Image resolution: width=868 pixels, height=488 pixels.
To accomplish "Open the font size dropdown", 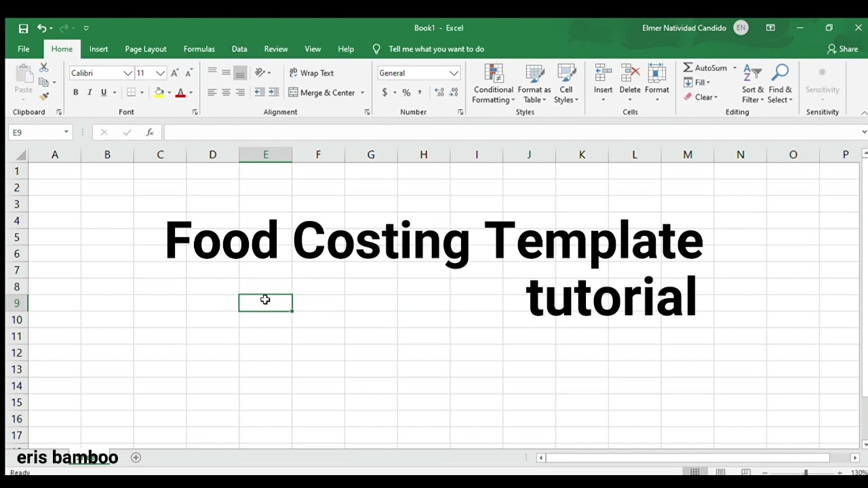I will pos(160,73).
